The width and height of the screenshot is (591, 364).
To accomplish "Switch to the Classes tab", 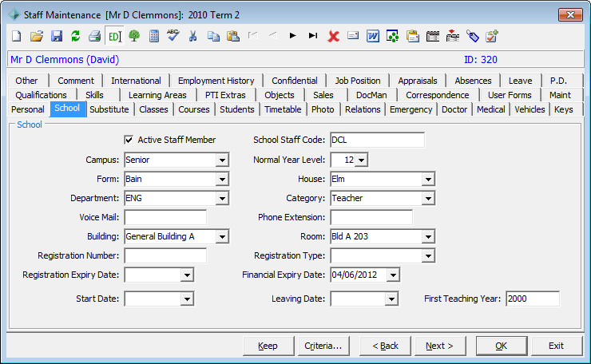I will 153,109.
